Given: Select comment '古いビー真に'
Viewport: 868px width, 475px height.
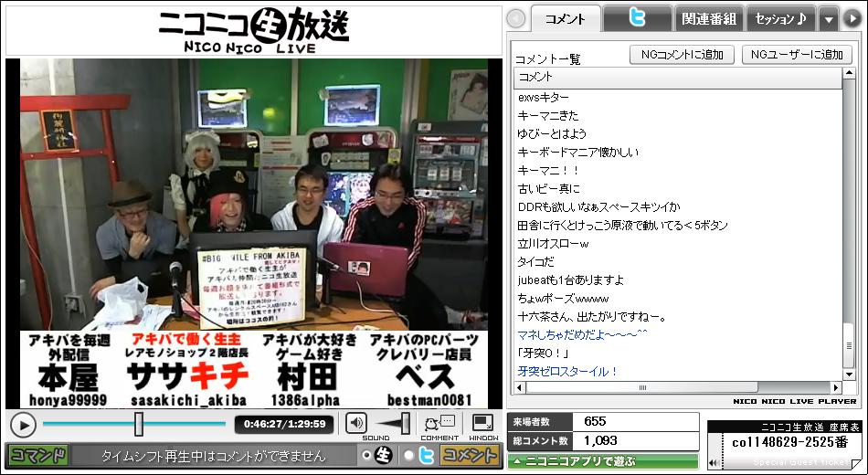Looking at the screenshot, I should point(548,189).
